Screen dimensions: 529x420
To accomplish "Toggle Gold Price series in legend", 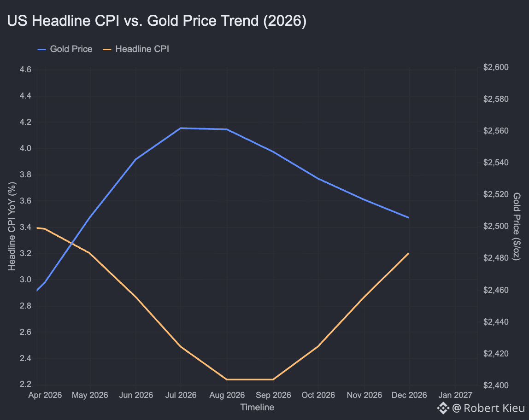I will pos(65,49).
